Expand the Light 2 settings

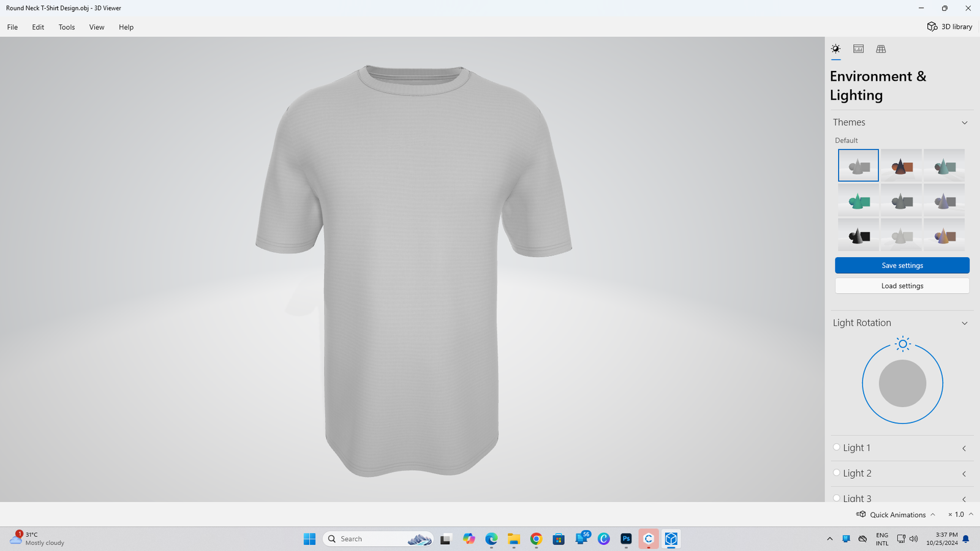pos(964,474)
